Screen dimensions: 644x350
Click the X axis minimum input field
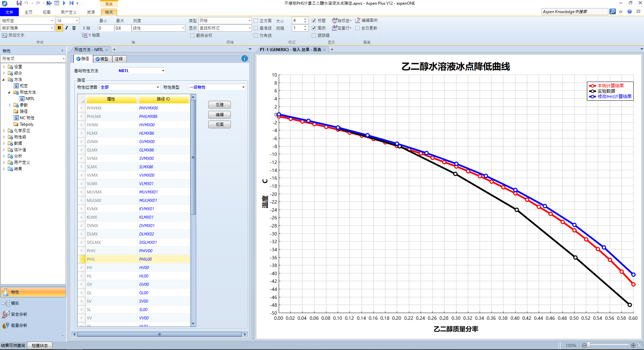(106, 28)
